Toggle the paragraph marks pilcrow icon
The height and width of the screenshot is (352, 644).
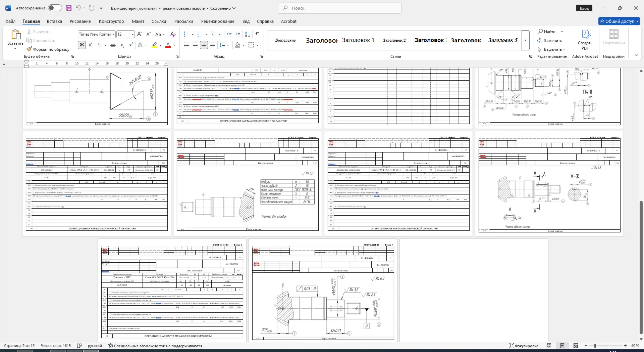click(x=257, y=34)
